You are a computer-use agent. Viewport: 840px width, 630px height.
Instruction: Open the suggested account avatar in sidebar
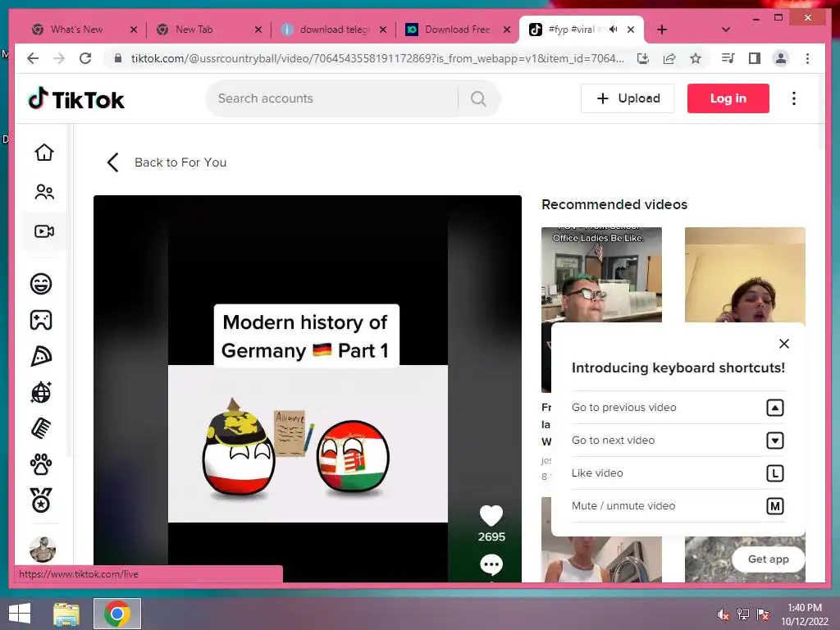(x=43, y=550)
